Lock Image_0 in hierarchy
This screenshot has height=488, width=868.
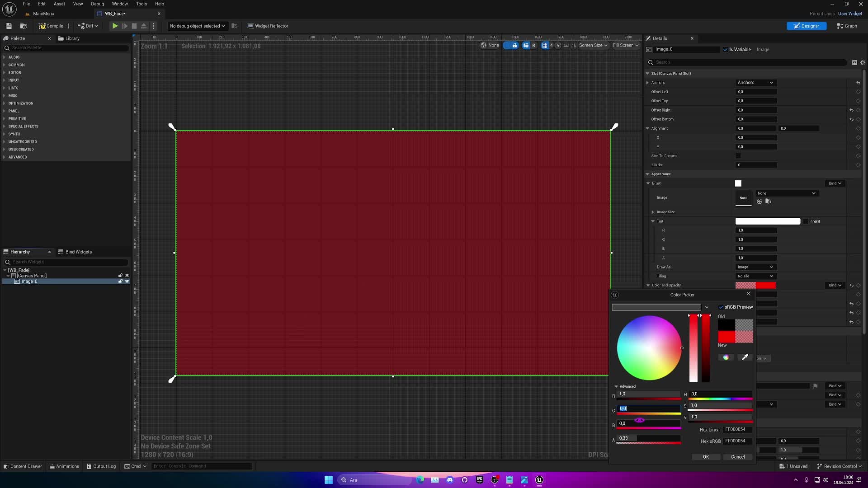(x=120, y=281)
